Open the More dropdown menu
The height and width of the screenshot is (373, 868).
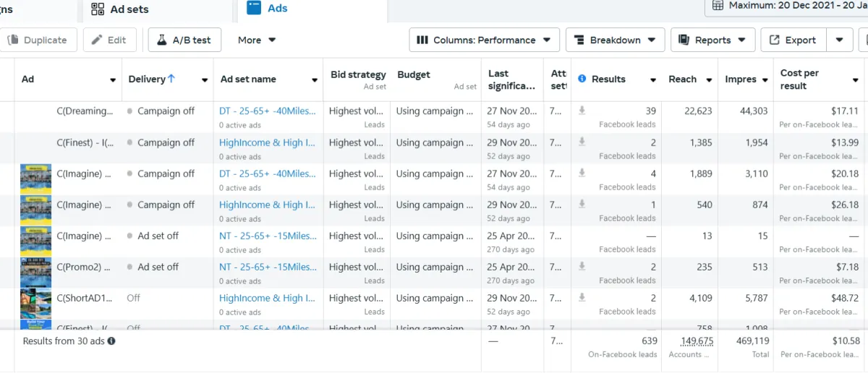257,40
